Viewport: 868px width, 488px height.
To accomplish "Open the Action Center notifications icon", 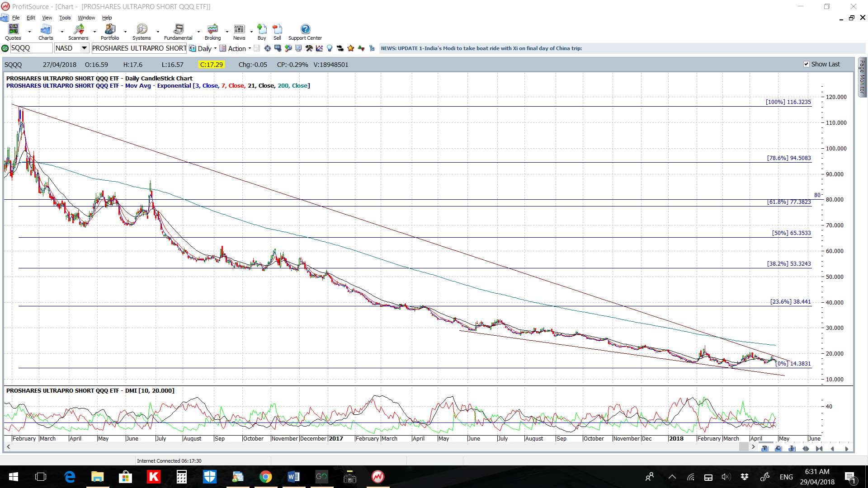I will tap(850, 477).
